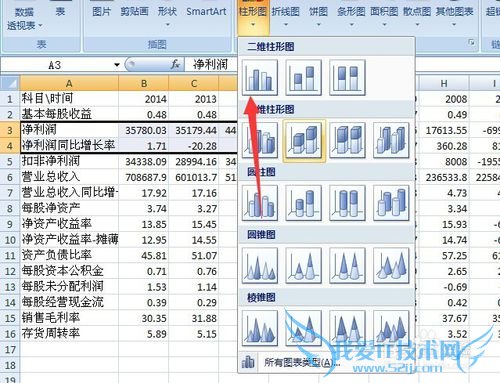Pick the 3D cylinder chart

click(391, 203)
